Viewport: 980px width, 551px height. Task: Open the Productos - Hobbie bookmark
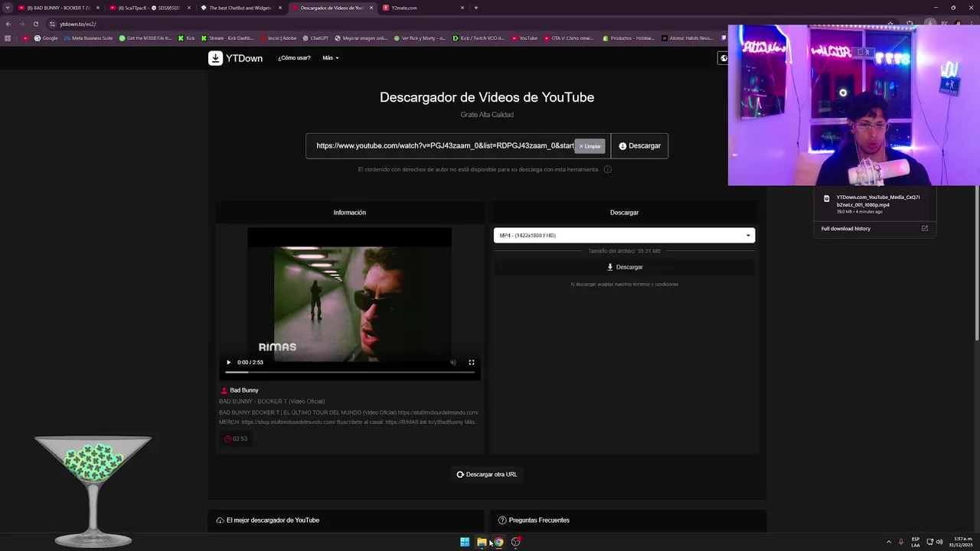coord(629,37)
